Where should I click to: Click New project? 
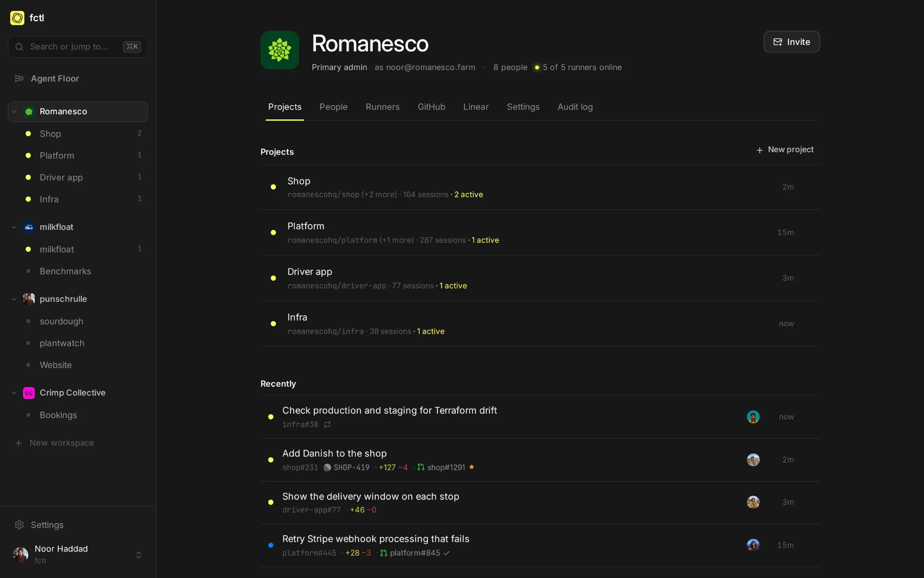785,150
